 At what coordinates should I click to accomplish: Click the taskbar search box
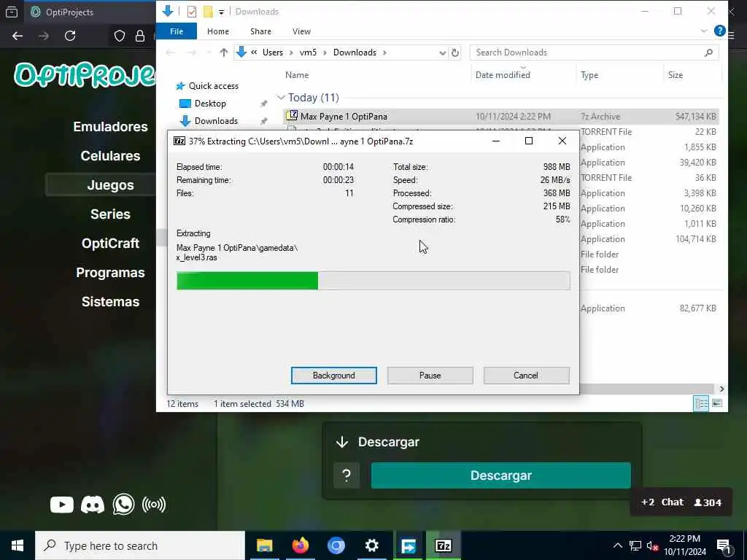tap(140, 545)
